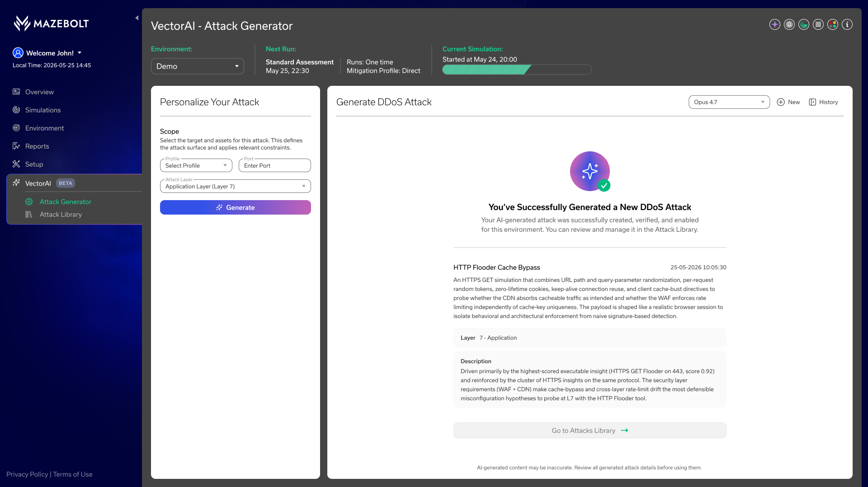Open generation History
This screenshot has width=868, height=487.
click(823, 102)
